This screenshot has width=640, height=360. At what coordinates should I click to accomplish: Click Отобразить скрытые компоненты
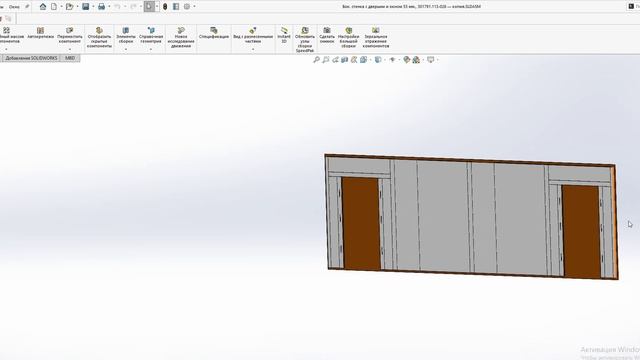pyautogui.click(x=99, y=38)
